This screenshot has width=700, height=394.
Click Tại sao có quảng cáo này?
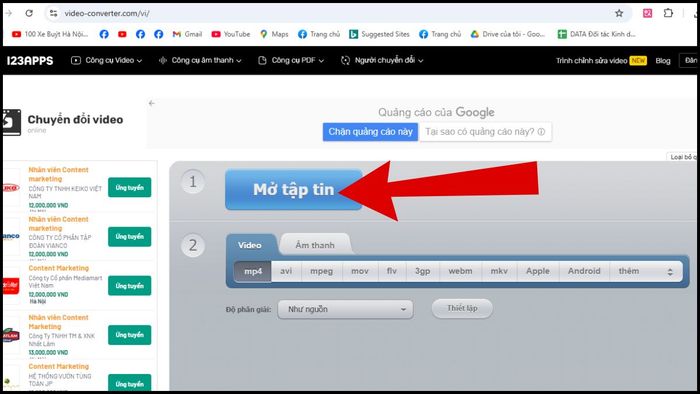(x=485, y=132)
